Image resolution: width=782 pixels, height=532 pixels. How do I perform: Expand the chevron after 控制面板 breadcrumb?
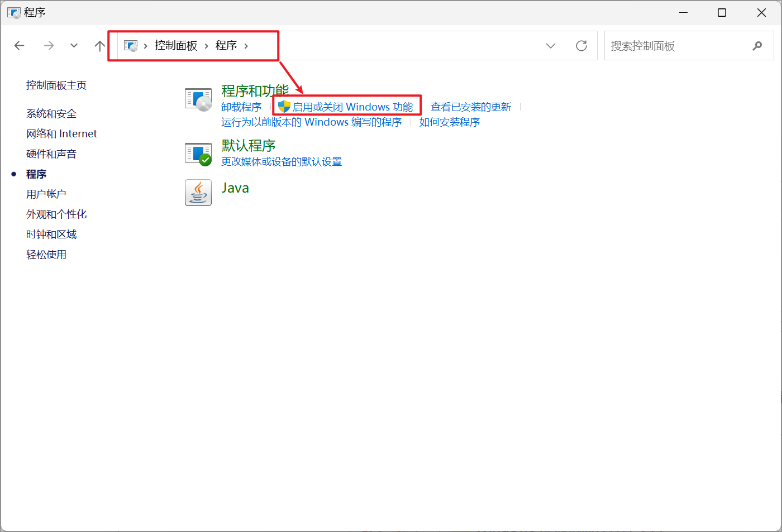click(206, 46)
